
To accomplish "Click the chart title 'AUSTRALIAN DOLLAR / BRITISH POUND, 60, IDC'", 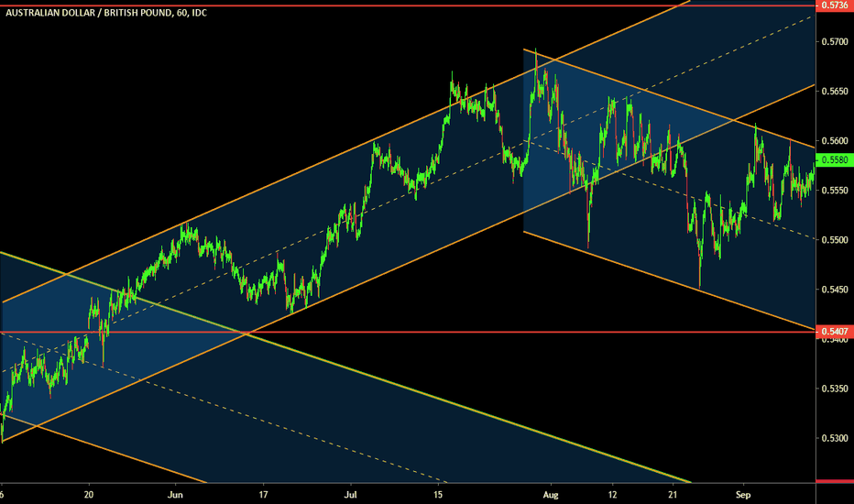I will click(106, 13).
